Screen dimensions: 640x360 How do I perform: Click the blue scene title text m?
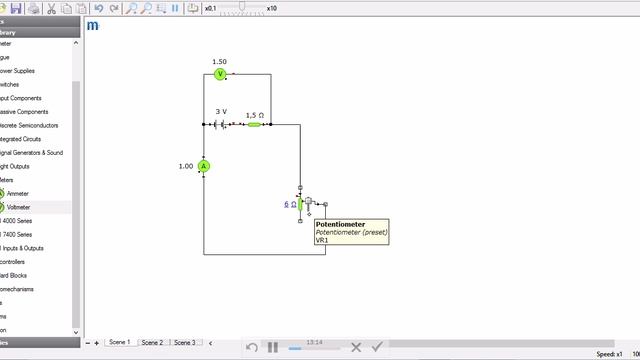[x=92, y=25]
